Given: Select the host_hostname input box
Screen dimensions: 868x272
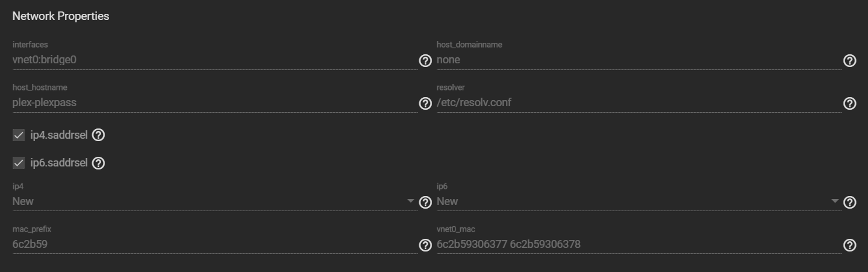Looking at the screenshot, I should (211, 103).
